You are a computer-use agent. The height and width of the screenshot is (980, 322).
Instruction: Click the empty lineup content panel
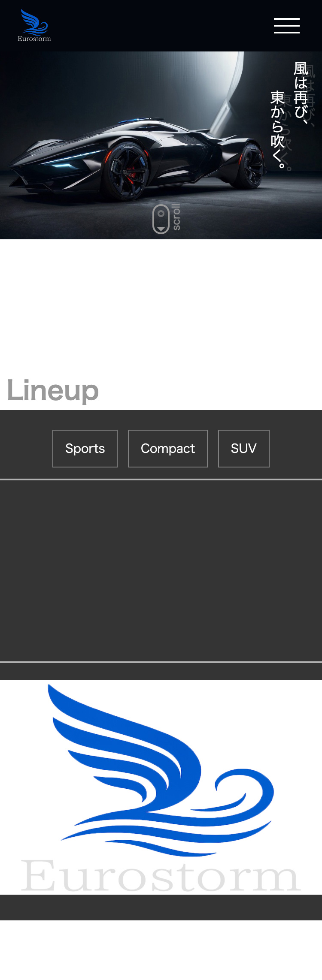pos(161,570)
